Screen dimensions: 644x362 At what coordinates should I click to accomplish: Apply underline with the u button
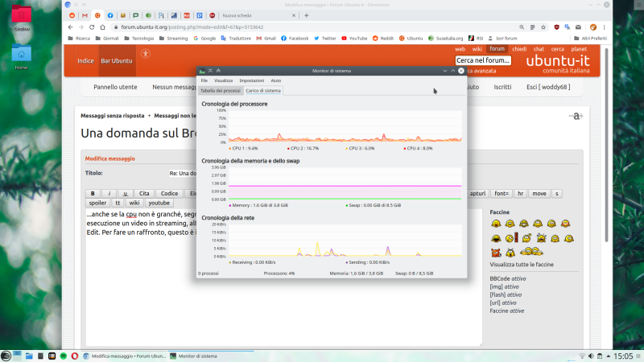[x=126, y=193]
